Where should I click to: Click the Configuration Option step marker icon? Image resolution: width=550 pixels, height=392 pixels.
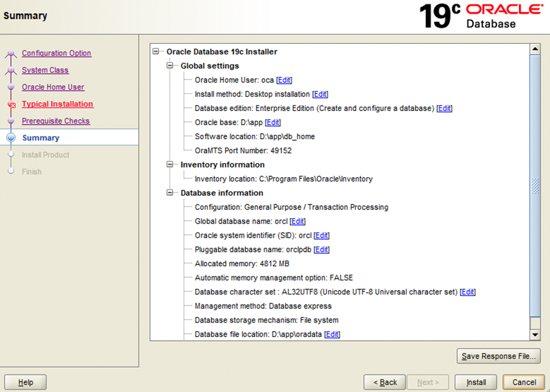11,54
